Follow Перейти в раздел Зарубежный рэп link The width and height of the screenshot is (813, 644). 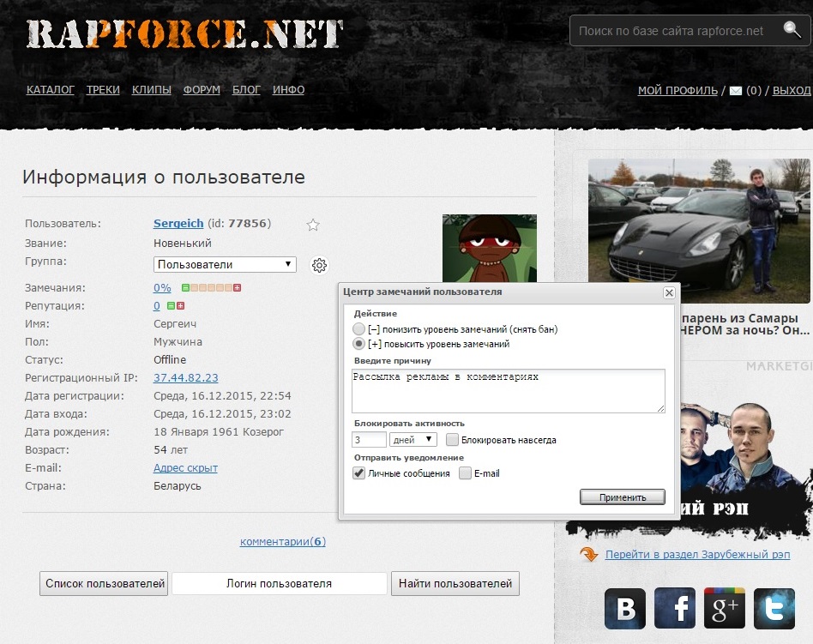[x=698, y=554]
